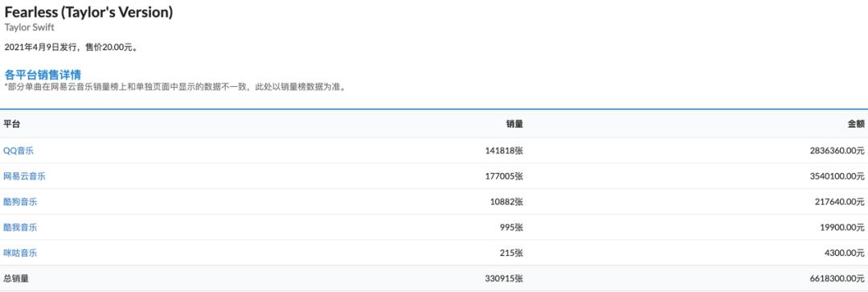
Task: Click the 金额 column header
Action: click(856, 124)
